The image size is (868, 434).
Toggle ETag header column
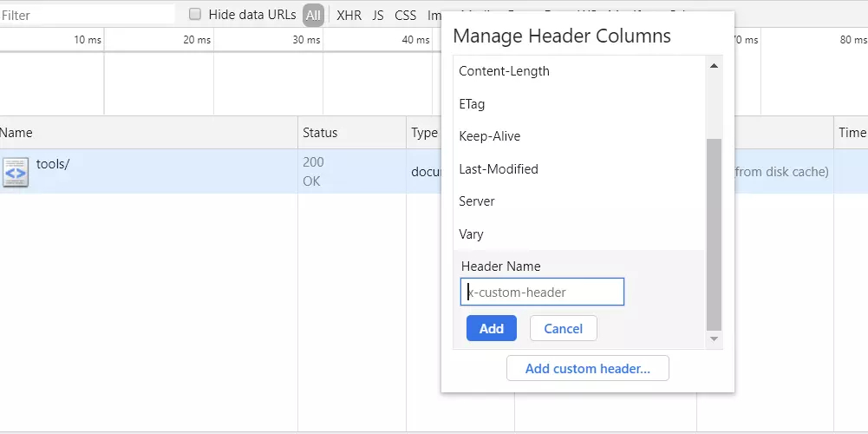tap(579, 103)
